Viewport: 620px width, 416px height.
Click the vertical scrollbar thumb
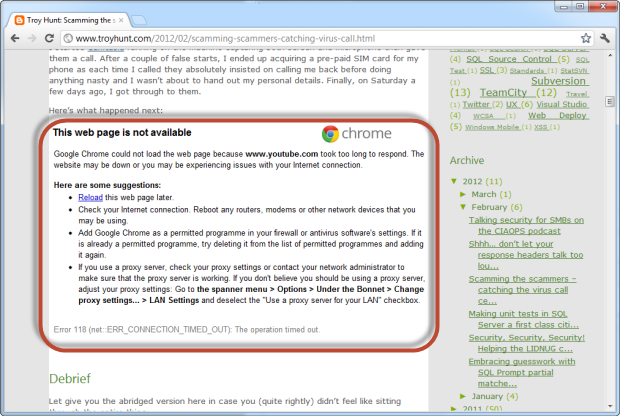[609, 102]
